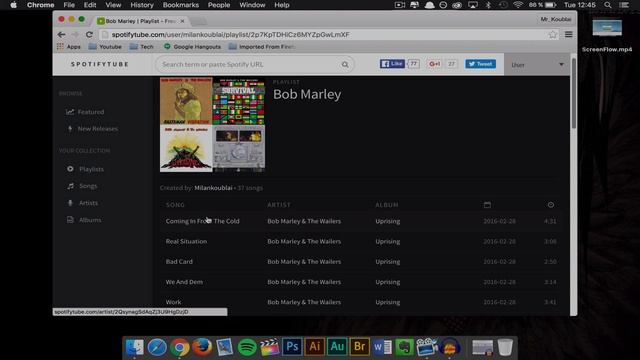This screenshot has width=640, height=360.
Task: Open the View menu
Action: pos(113,5)
